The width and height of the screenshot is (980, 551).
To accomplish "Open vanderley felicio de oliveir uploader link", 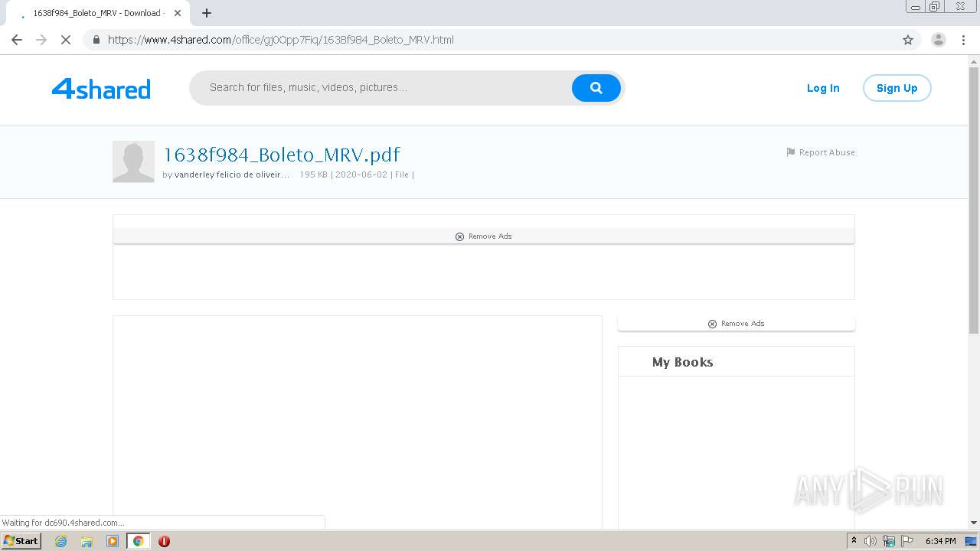I will tap(232, 174).
